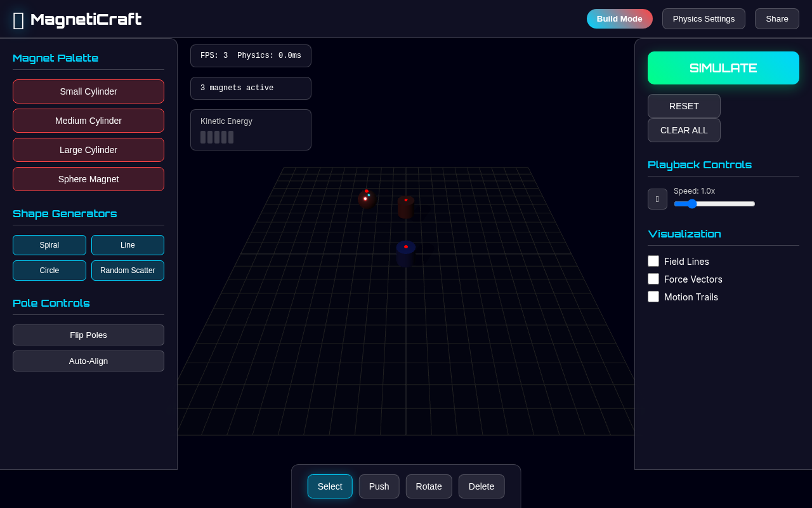
Task: Select the Delete tool at the bottom
Action: click(481, 486)
